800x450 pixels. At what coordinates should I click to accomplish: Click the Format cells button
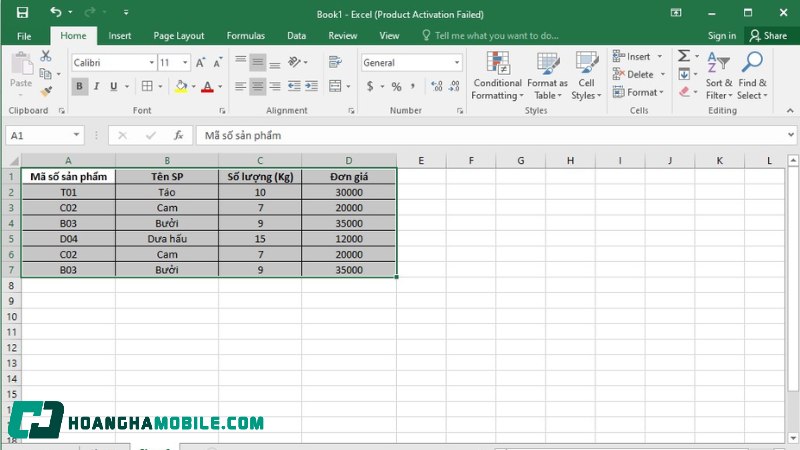pos(638,92)
